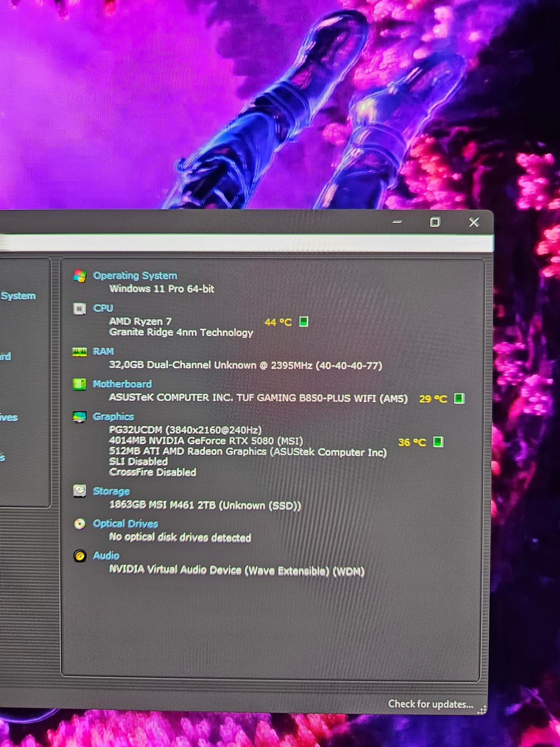Maximize the Speccy window
The height and width of the screenshot is (747, 560).
[x=435, y=222]
